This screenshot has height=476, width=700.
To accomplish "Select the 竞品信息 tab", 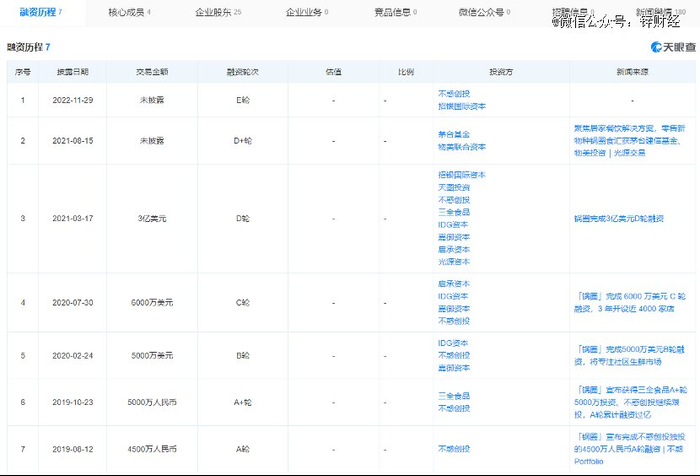I will point(395,12).
